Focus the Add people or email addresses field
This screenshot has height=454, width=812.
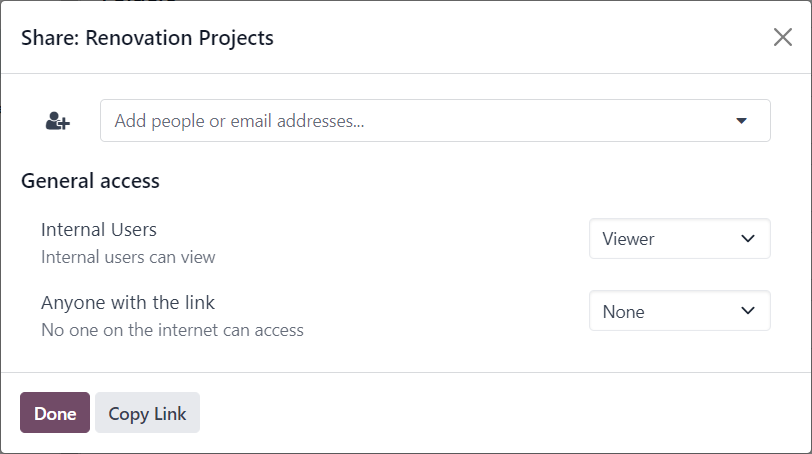coord(435,121)
